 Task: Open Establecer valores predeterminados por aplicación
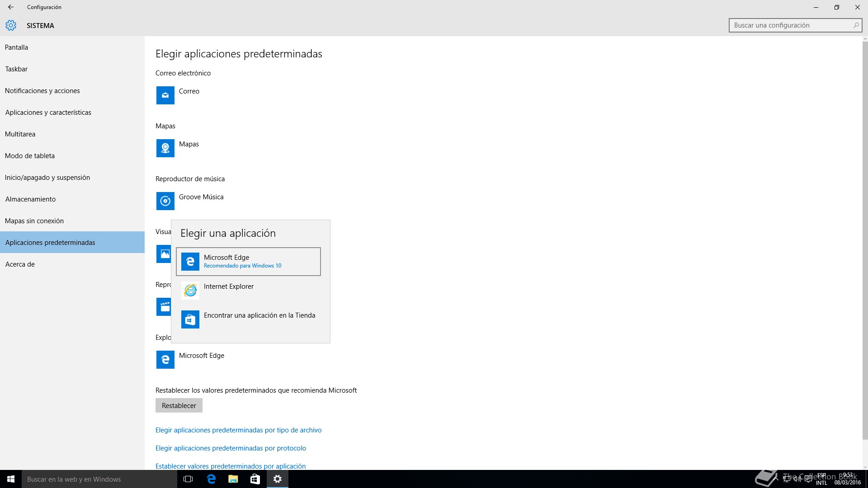pos(231,466)
